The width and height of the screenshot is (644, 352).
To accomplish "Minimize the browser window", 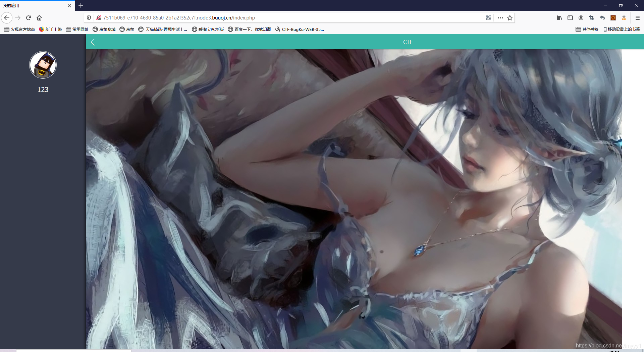I will click(x=605, y=5).
